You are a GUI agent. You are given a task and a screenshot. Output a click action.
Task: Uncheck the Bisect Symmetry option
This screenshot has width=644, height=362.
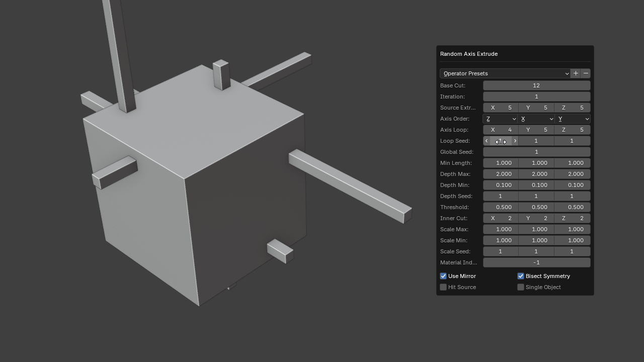pyautogui.click(x=521, y=276)
